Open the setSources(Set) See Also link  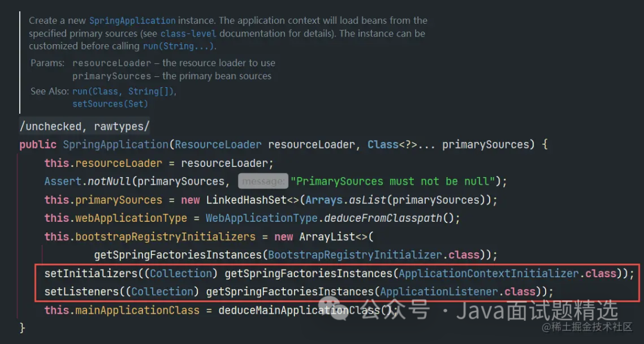tap(110, 104)
